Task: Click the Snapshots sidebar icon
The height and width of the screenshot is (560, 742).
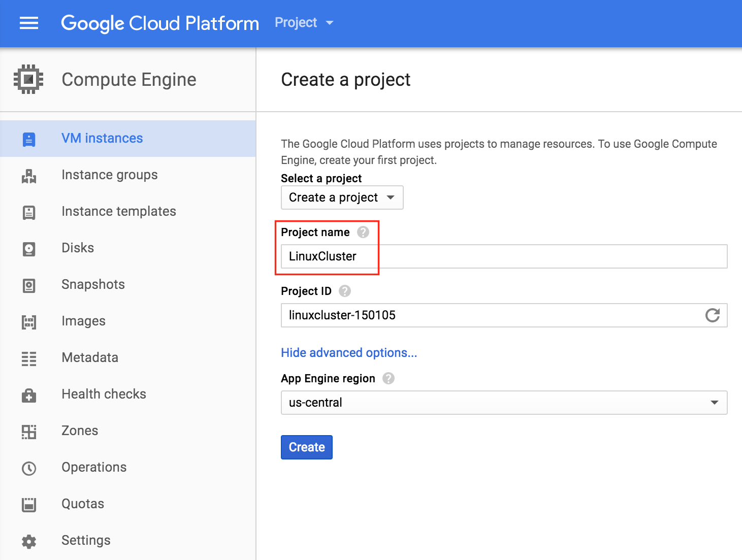Action: click(29, 285)
